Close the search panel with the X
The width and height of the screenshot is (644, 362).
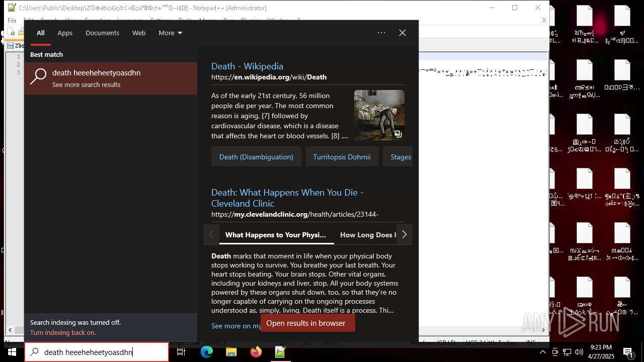[403, 33]
